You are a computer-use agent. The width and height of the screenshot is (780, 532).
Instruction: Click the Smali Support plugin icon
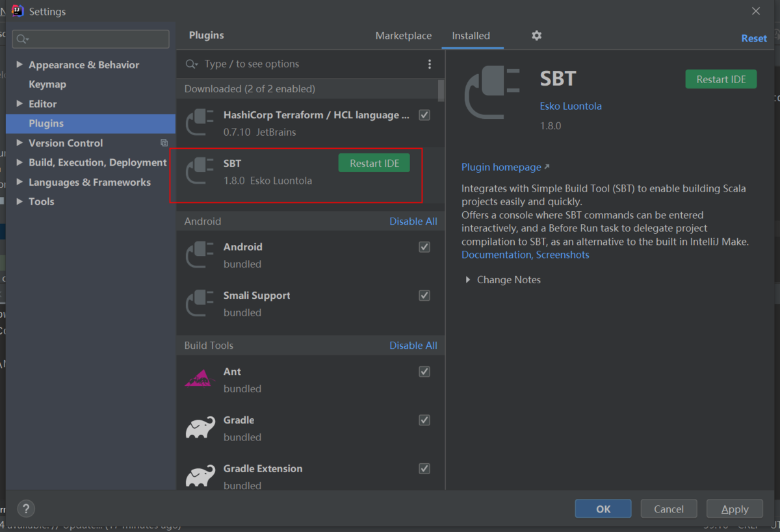(200, 303)
